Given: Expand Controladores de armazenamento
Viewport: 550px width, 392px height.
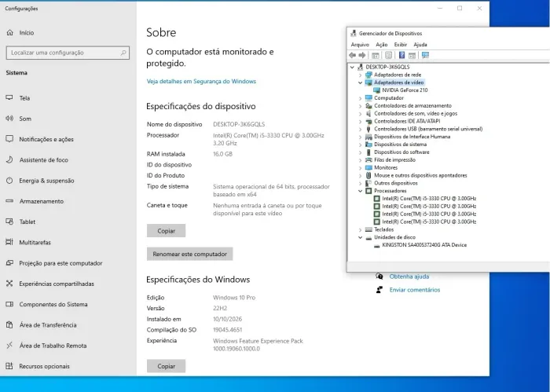Looking at the screenshot, I should [x=360, y=106].
